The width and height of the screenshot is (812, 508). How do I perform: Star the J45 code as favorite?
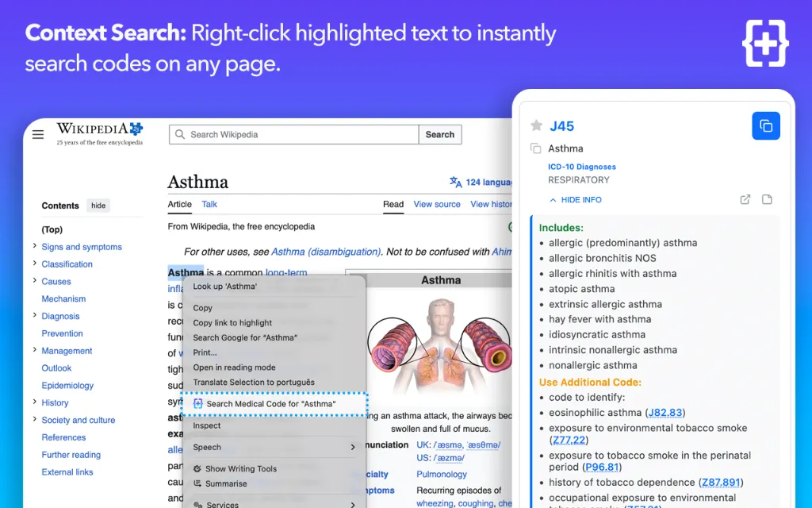click(x=537, y=125)
